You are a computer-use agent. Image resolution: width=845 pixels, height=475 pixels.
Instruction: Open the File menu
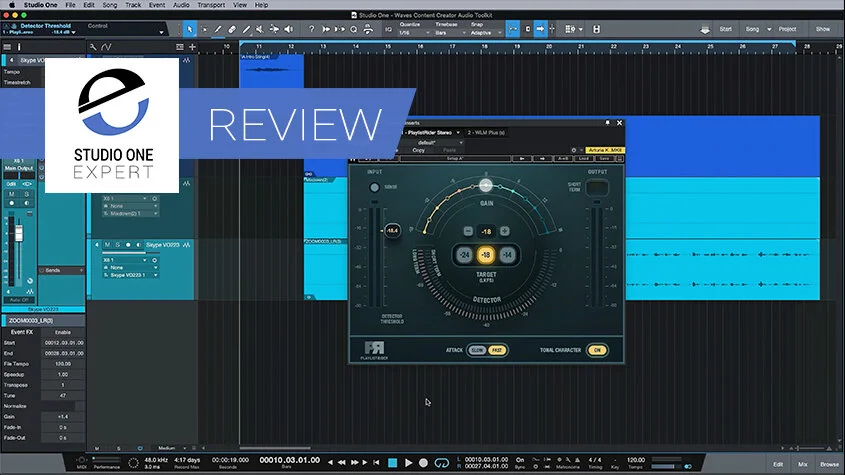point(70,5)
